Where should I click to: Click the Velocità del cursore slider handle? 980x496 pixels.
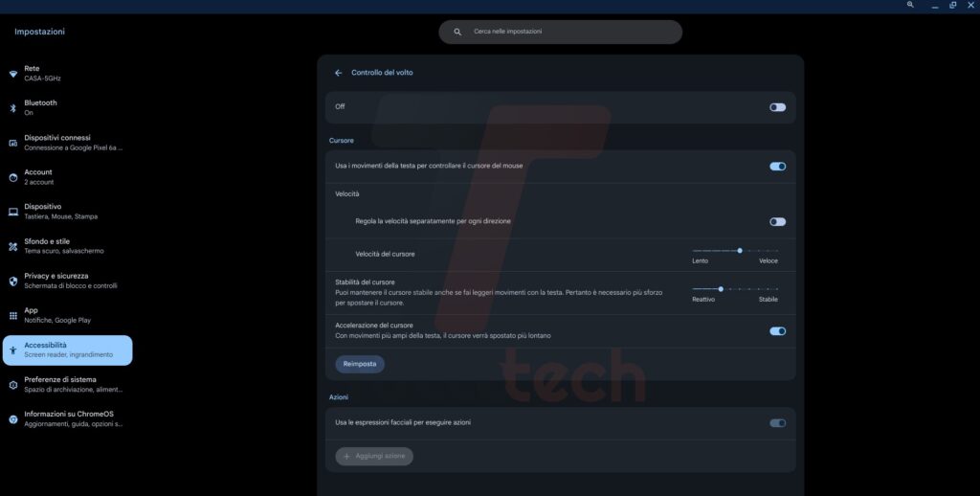point(740,251)
